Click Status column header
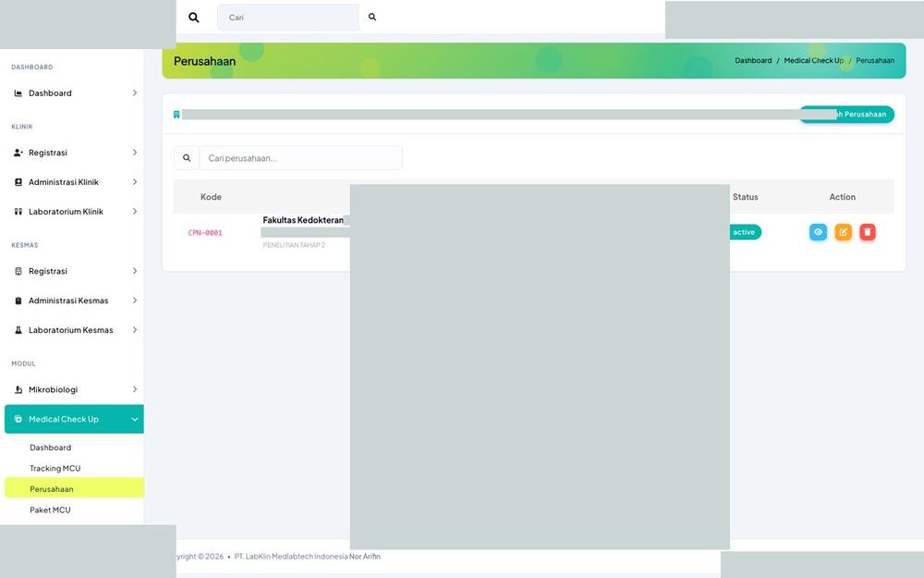Image resolution: width=924 pixels, height=578 pixels. click(746, 197)
